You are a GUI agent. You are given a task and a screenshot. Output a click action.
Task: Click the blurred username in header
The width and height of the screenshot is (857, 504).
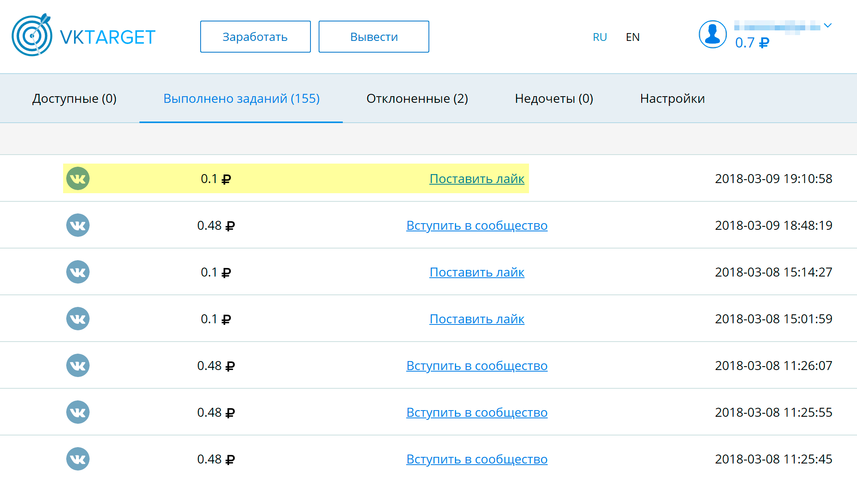777,26
